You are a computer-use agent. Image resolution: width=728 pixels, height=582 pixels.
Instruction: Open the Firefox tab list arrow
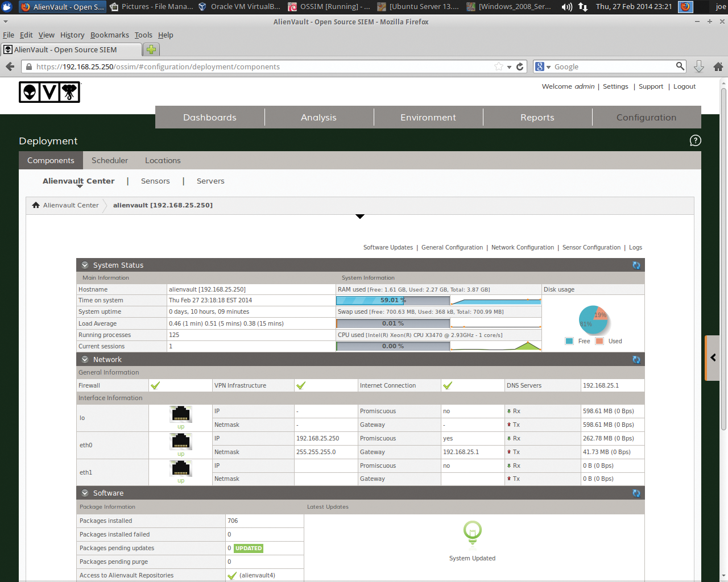tap(6, 21)
